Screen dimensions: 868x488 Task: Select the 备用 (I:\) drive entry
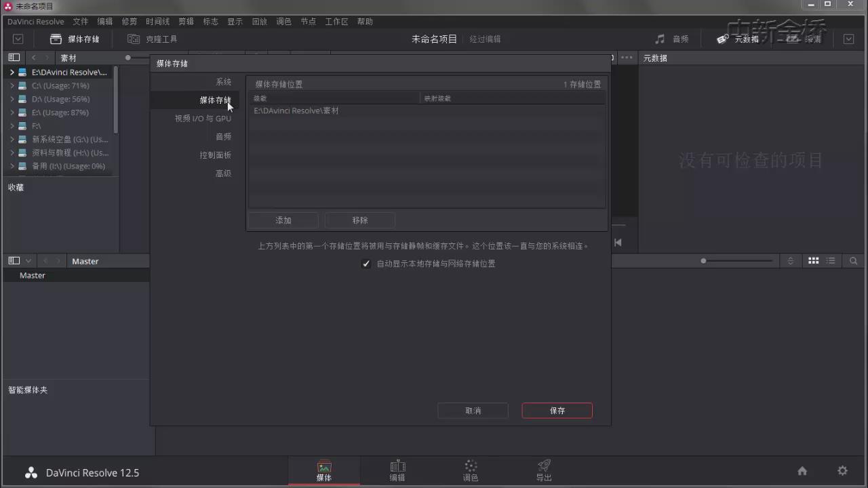click(x=68, y=166)
